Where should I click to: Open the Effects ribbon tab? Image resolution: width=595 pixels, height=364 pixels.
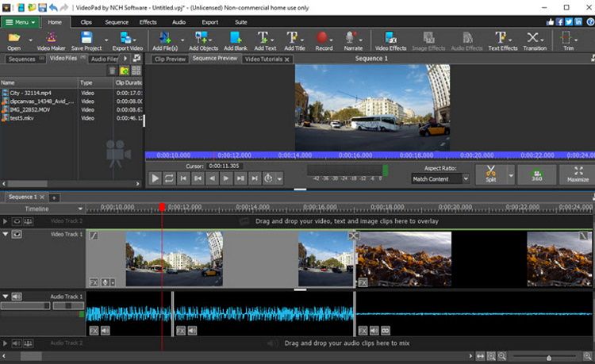[148, 22]
